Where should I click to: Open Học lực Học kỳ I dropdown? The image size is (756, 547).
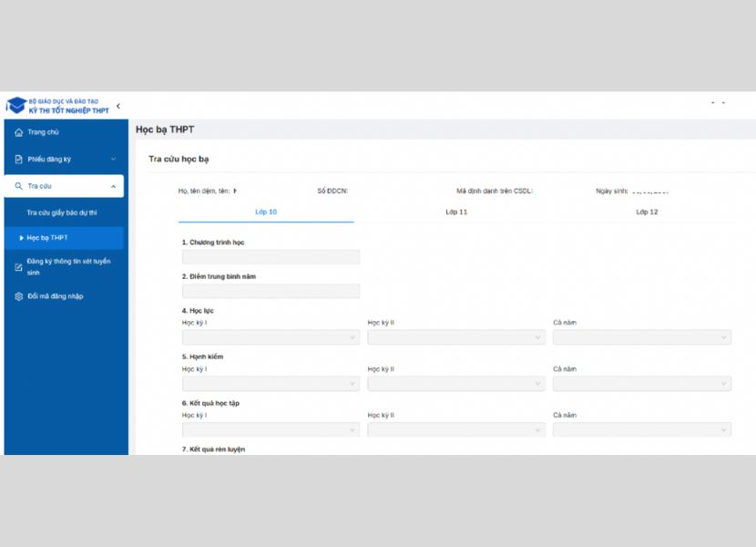point(271,337)
